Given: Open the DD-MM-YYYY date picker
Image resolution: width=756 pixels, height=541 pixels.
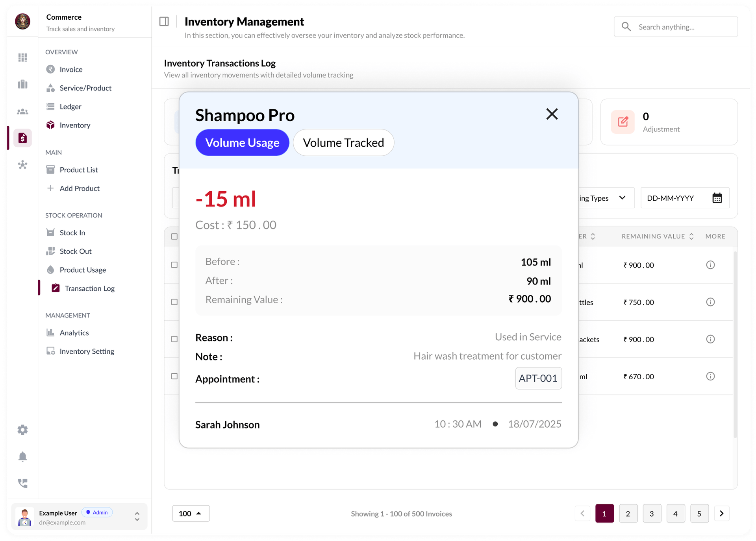Looking at the screenshot, I should tap(685, 198).
